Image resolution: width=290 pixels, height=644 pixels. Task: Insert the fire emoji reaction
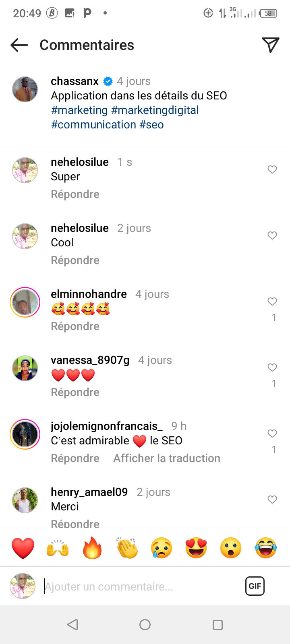[92, 548]
